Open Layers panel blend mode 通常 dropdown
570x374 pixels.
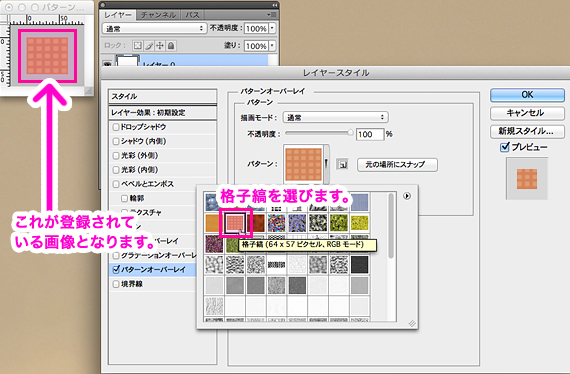click(154, 28)
